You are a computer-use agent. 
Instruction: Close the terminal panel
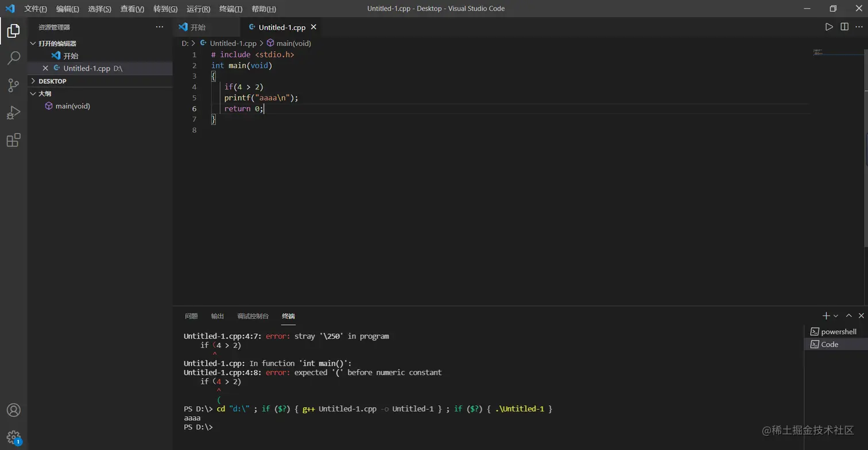pos(861,316)
